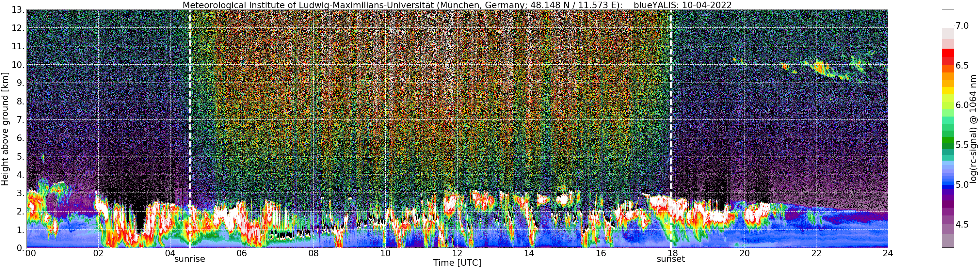Click the x-axis tick label '12'

pyautogui.click(x=457, y=253)
